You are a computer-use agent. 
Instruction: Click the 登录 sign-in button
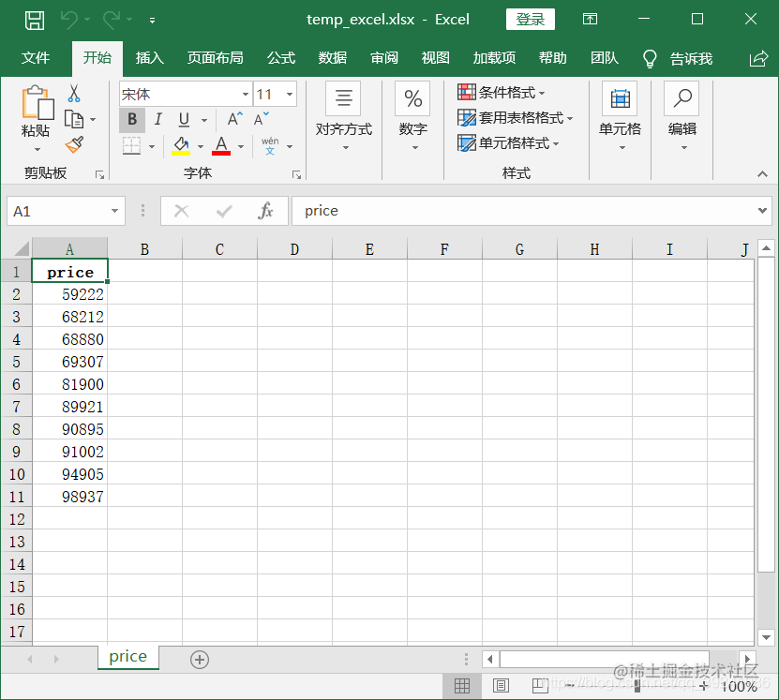[530, 19]
